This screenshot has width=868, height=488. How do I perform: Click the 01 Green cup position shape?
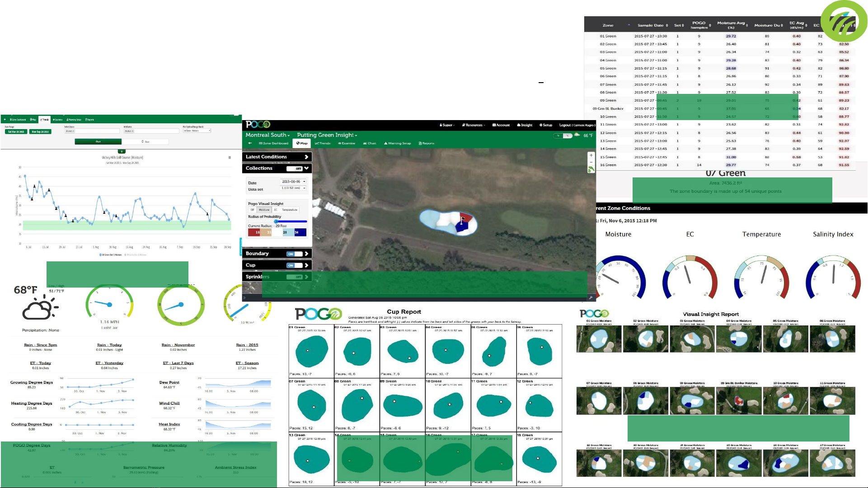pyautogui.click(x=311, y=351)
